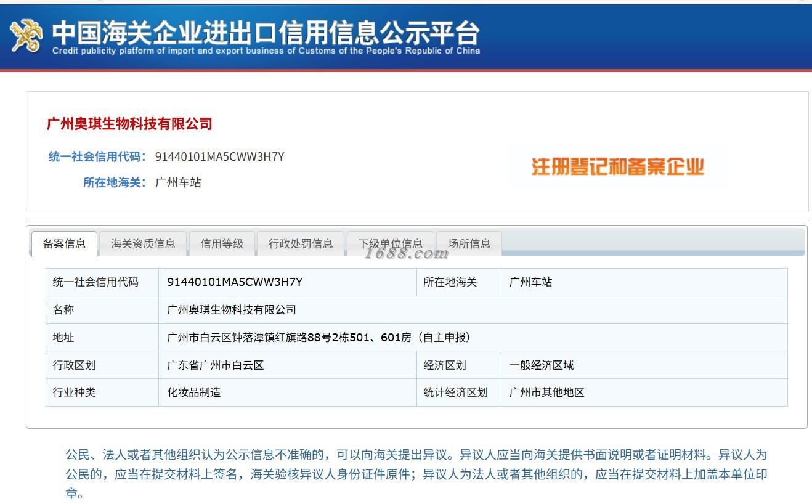Click the blue 所在地海关 label

[x=115, y=182]
